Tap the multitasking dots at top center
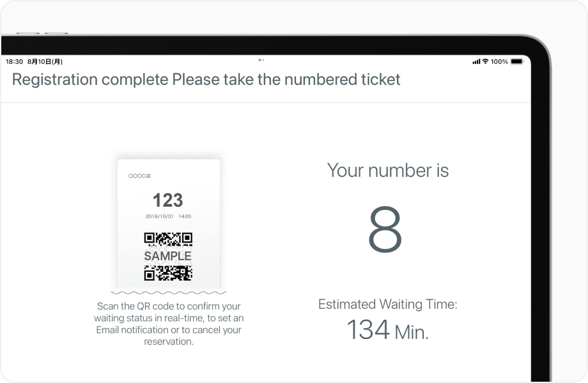The width and height of the screenshot is (588, 383). coord(261,60)
